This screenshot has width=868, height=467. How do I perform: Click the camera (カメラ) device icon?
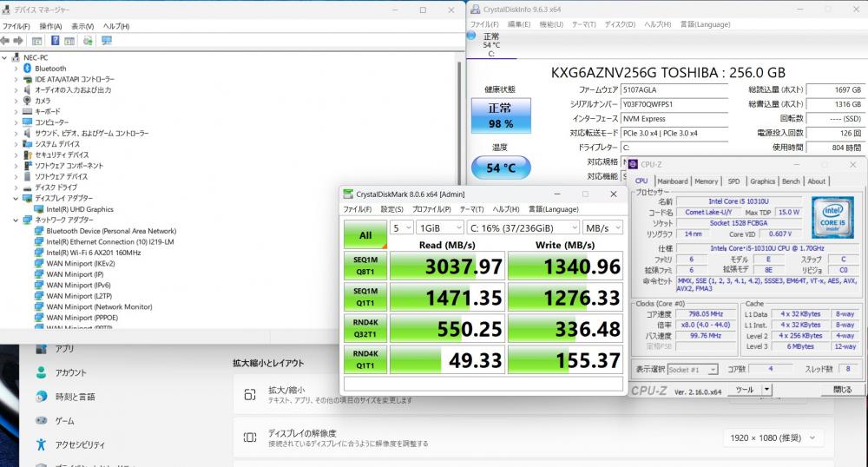(27, 101)
